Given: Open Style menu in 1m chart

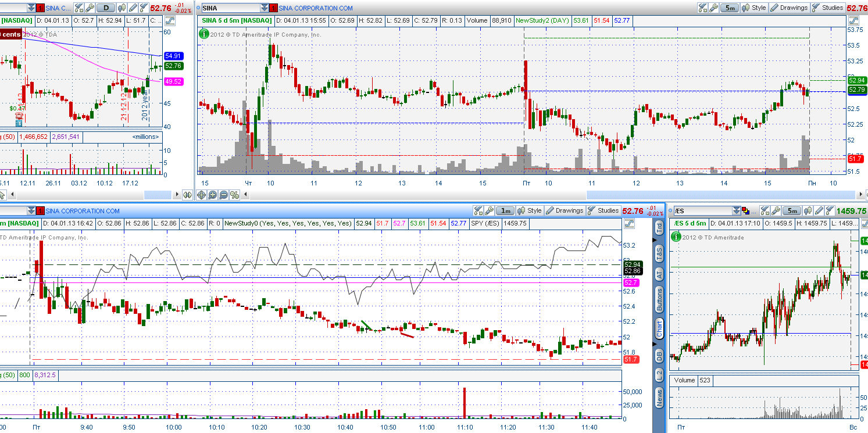Looking at the screenshot, I should [530, 210].
